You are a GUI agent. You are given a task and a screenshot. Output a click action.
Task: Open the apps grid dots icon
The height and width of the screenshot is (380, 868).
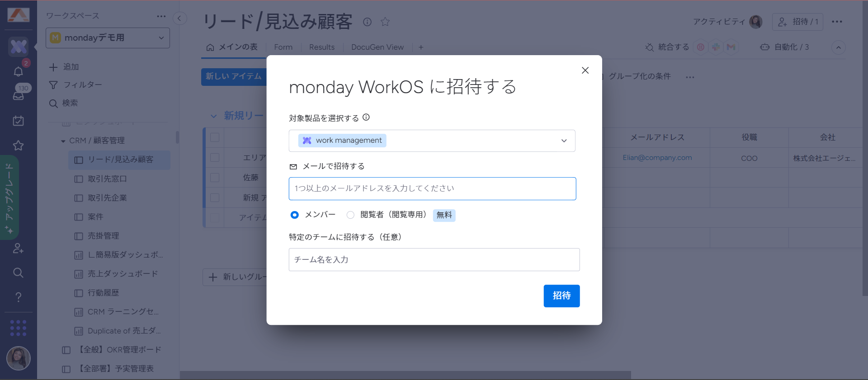[19, 328]
